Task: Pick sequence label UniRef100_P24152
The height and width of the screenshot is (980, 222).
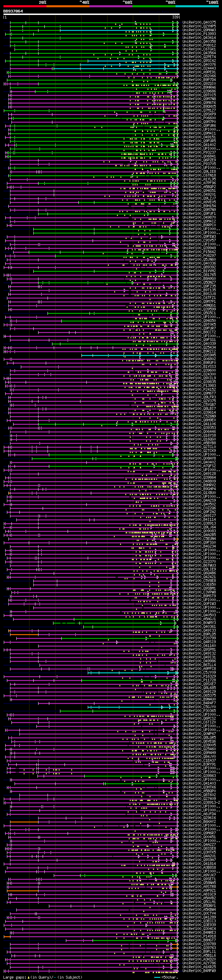Action: tap(199, 390)
